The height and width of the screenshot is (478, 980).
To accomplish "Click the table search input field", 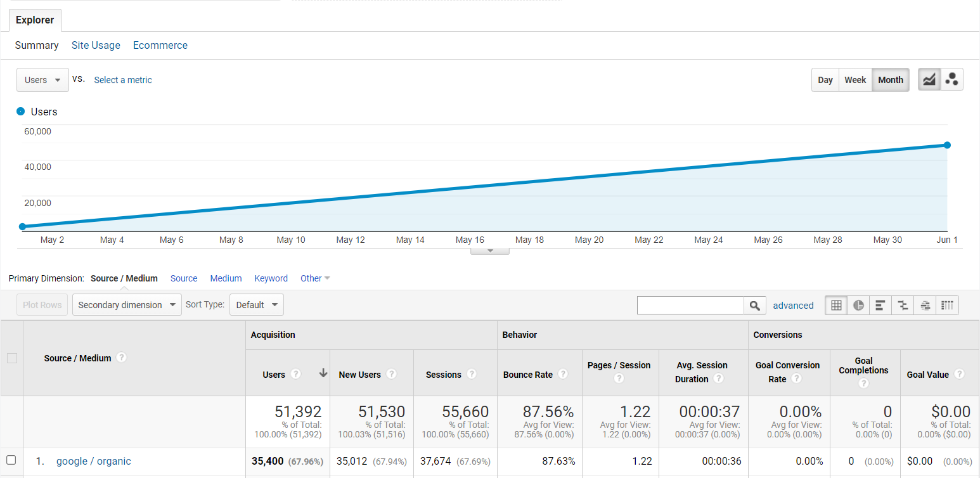I will click(x=690, y=306).
